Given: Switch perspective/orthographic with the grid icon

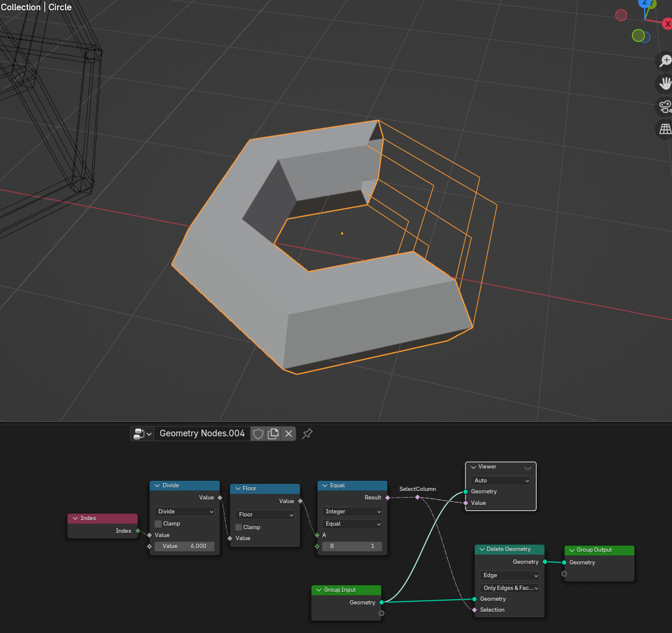Looking at the screenshot, I should [x=665, y=129].
